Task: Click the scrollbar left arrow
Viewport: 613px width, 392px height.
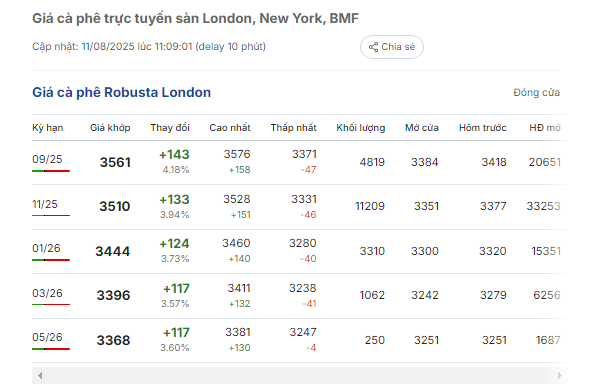Action: coord(40,376)
